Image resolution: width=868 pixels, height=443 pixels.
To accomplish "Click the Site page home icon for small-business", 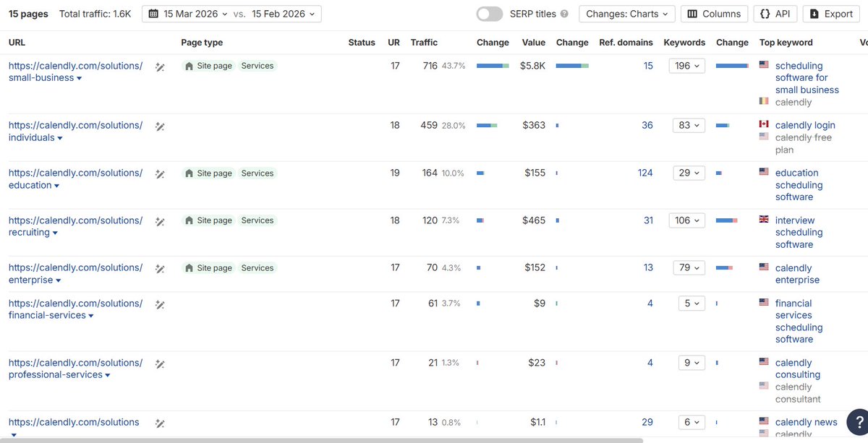I will pyautogui.click(x=190, y=66).
